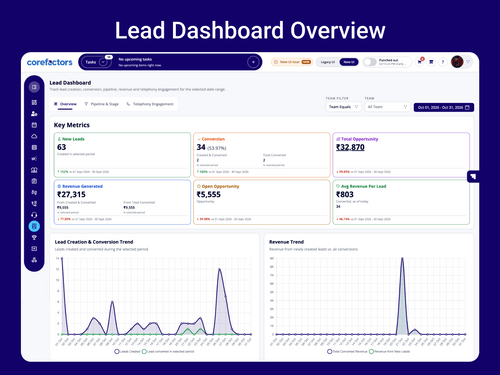Screen dimensions: 500x375
Task: Open the store icon beside the cart
Action: (x=431, y=62)
